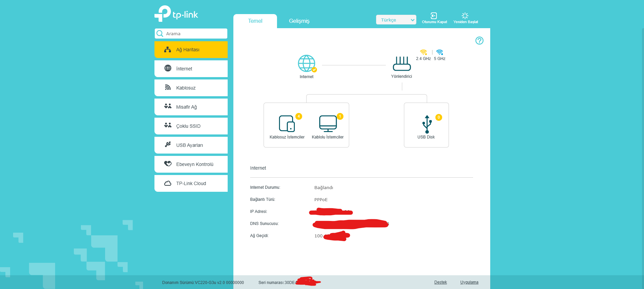Click the search magnifier icon
Viewport: 644px width, 289px height.
(x=160, y=34)
